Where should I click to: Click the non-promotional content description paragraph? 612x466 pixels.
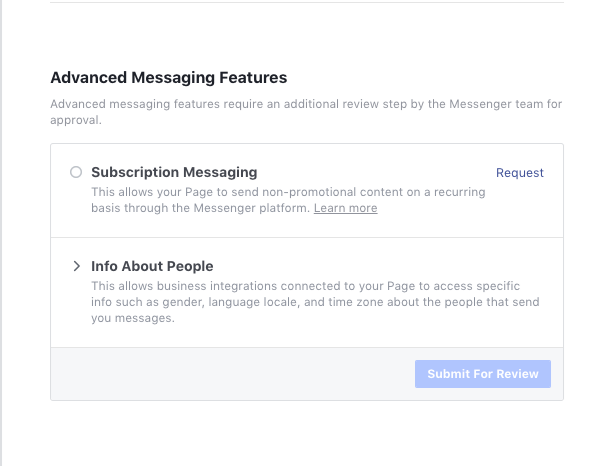[x=288, y=200]
